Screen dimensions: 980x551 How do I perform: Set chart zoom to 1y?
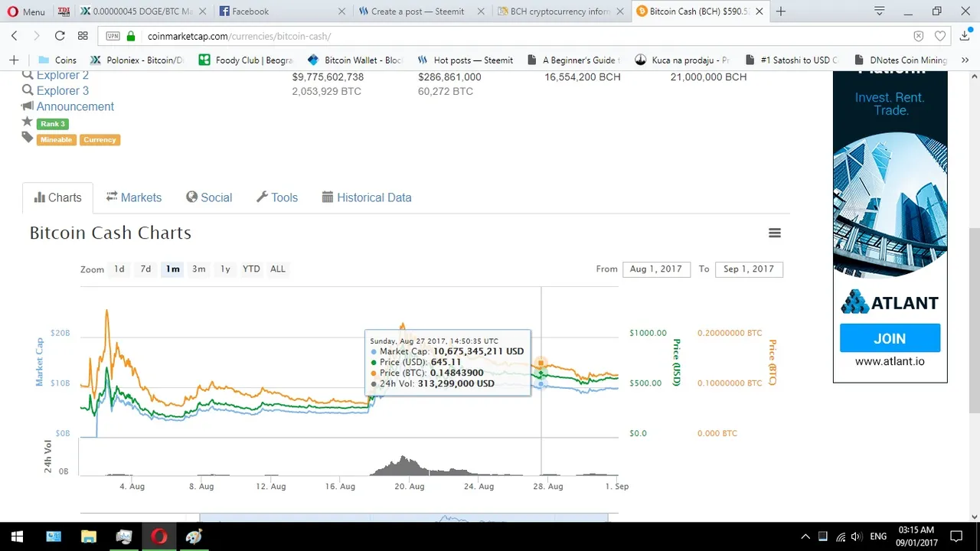225,269
